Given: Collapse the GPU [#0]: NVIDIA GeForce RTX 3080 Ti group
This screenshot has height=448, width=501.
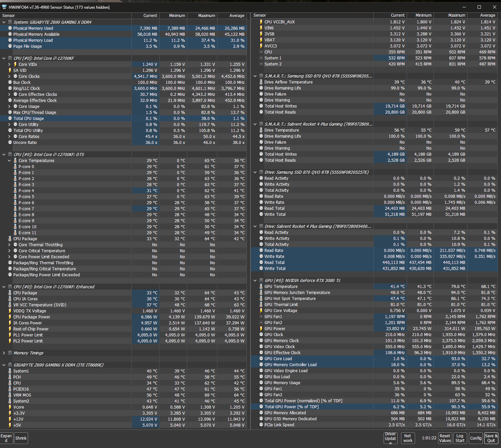Looking at the screenshot, I should (255, 281).
